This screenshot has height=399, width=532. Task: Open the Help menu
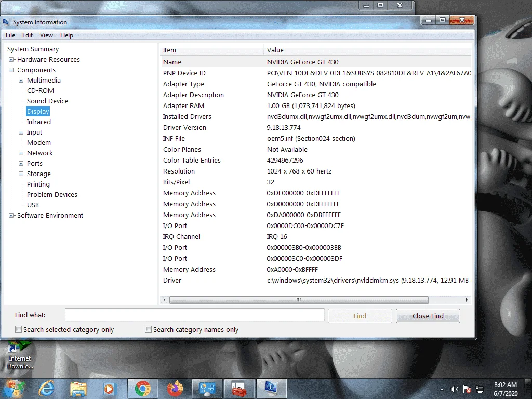click(x=66, y=35)
